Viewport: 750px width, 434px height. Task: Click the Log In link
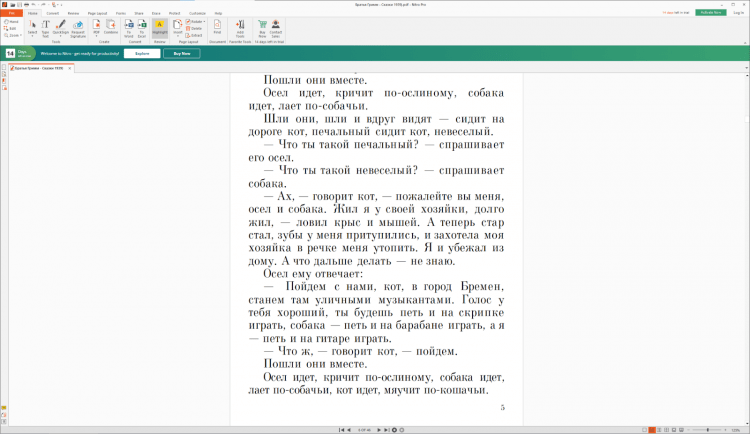pos(738,12)
